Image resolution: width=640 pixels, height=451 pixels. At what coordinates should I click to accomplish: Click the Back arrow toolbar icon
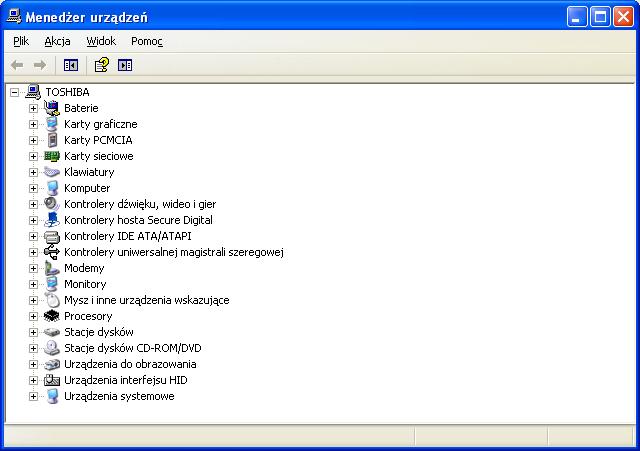pos(17,65)
